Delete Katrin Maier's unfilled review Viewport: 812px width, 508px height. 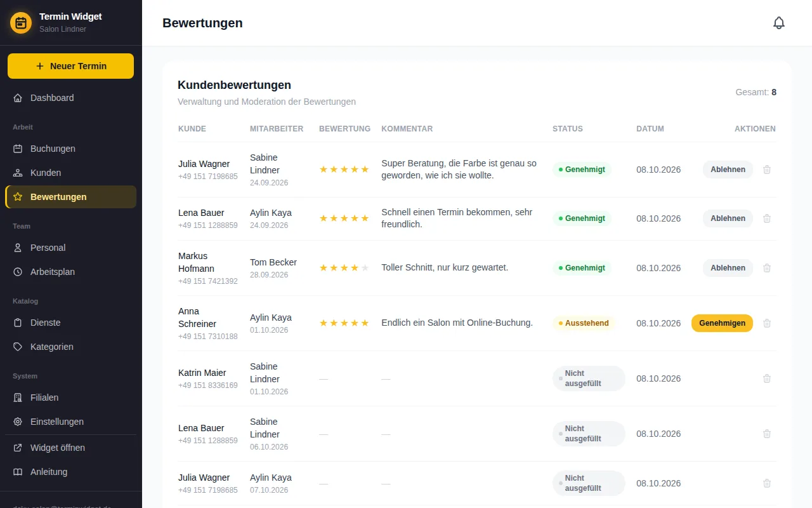(x=767, y=378)
